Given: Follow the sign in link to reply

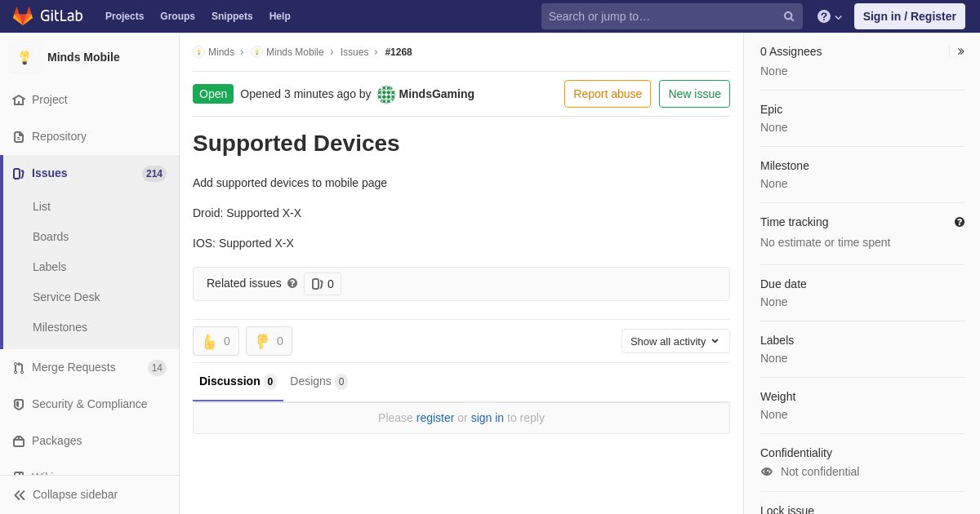Looking at the screenshot, I should (x=488, y=418).
